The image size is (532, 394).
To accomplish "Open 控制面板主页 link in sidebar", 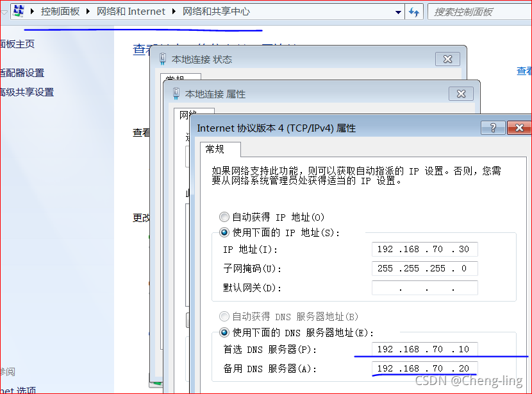I will [18, 44].
